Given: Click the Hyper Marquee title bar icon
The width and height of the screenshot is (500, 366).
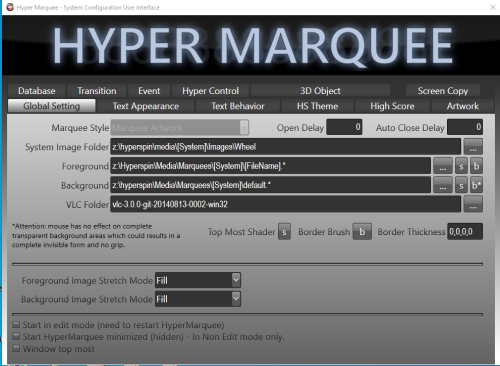Looking at the screenshot, I should [10, 7].
